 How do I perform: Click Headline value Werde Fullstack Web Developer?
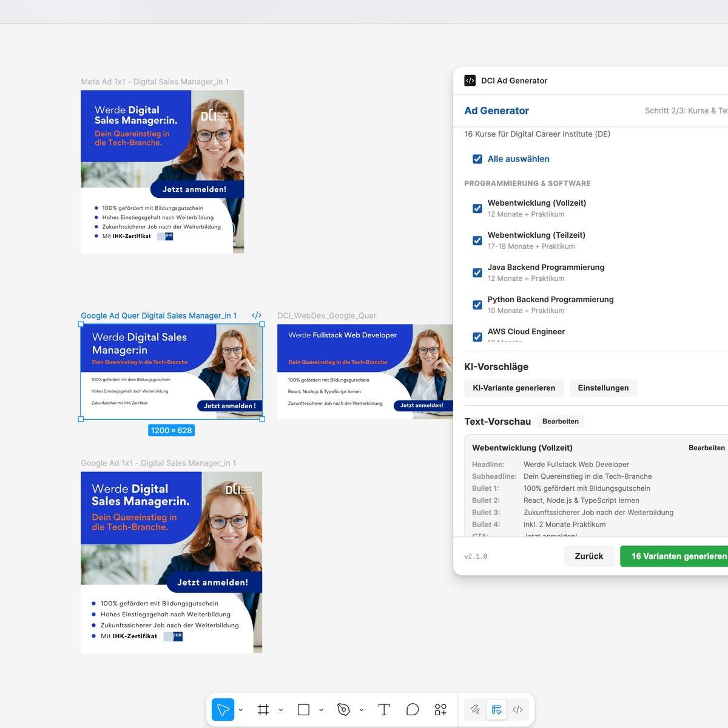tap(576, 465)
